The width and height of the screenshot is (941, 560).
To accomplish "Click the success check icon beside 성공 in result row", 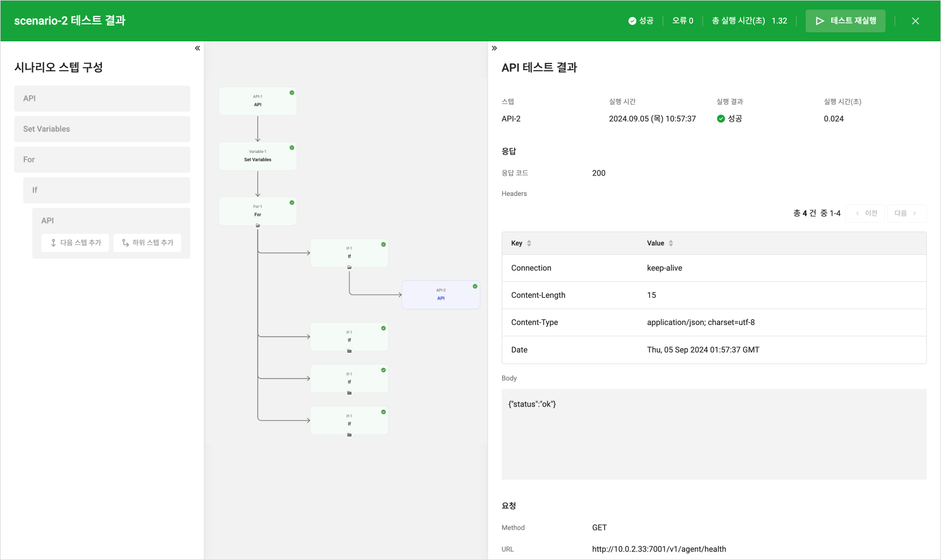I will point(721,119).
